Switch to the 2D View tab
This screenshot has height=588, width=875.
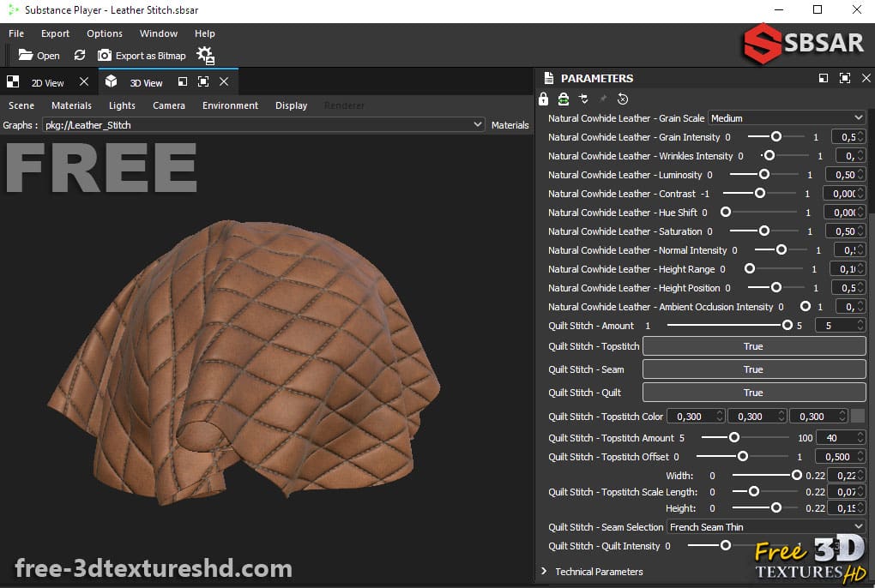pyautogui.click(x=47, y=83)
